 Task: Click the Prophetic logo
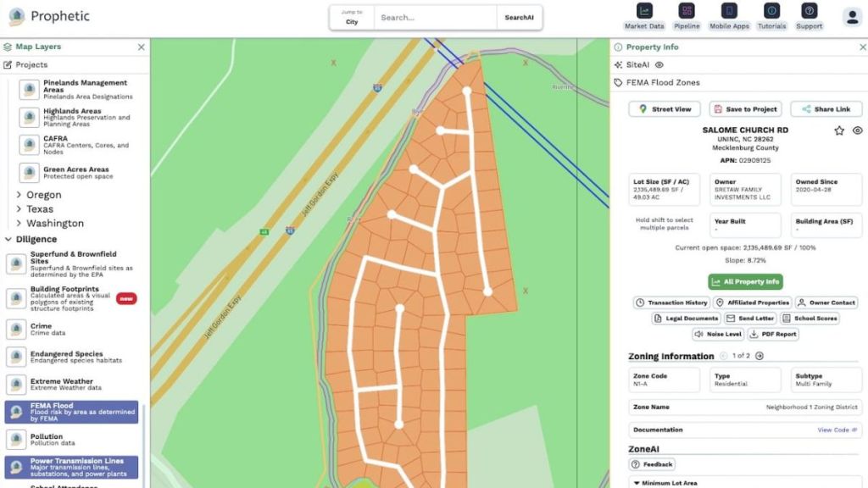point(48,16)
